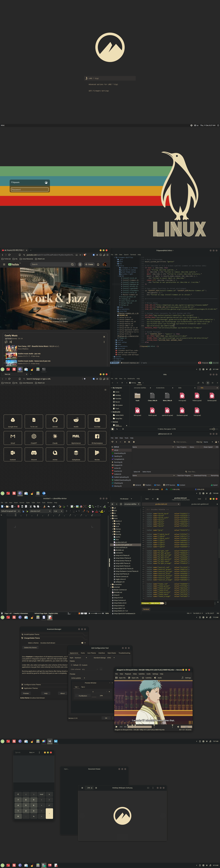
Task: Switch to Fonts tab in Qt6 Configuration
Action: click(83, 653)
